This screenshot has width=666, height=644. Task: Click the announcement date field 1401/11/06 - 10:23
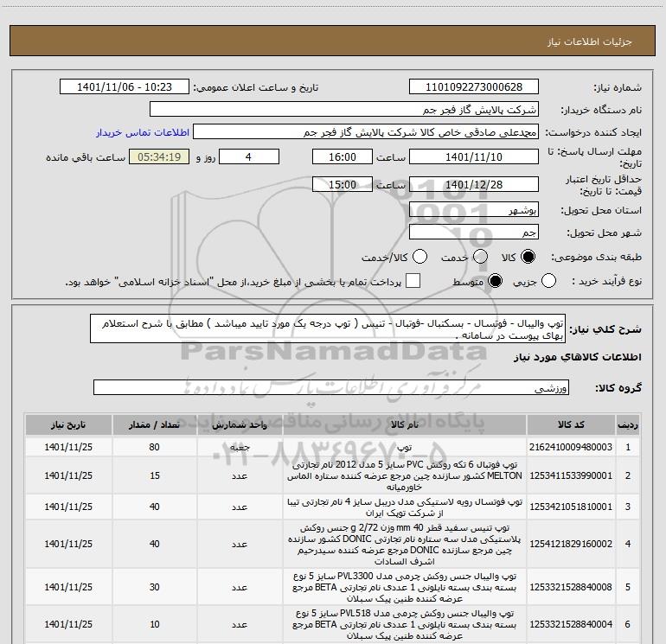[124, 87]
